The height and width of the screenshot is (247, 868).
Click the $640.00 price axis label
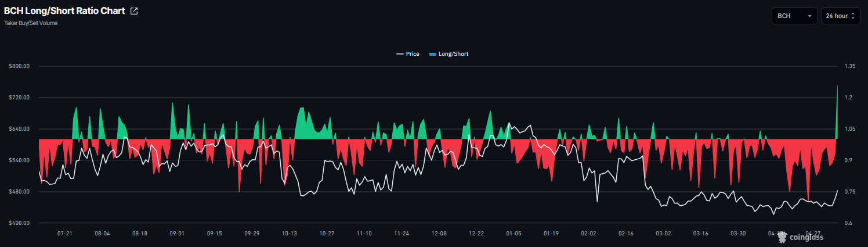click(x=19, y=129)
